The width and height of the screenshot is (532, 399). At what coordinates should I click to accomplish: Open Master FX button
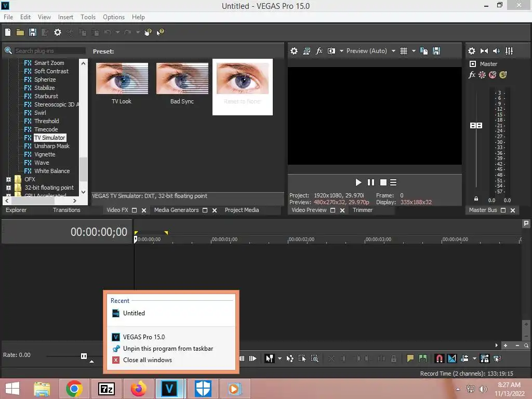tap(472, 75)
